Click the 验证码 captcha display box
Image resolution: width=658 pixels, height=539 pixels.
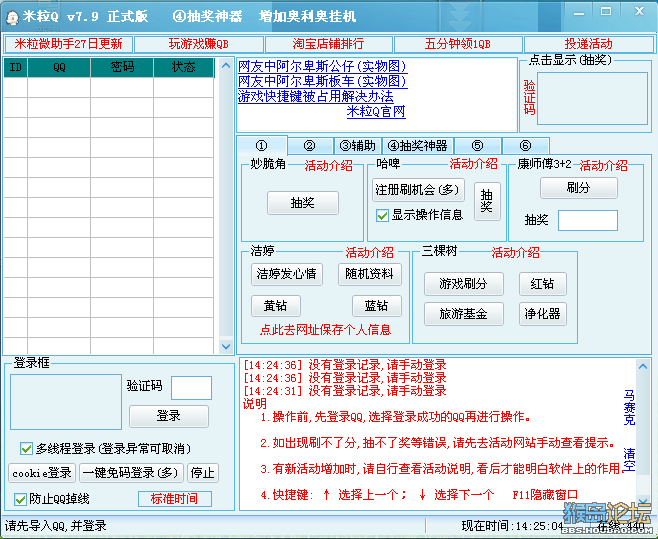[592, 98]
